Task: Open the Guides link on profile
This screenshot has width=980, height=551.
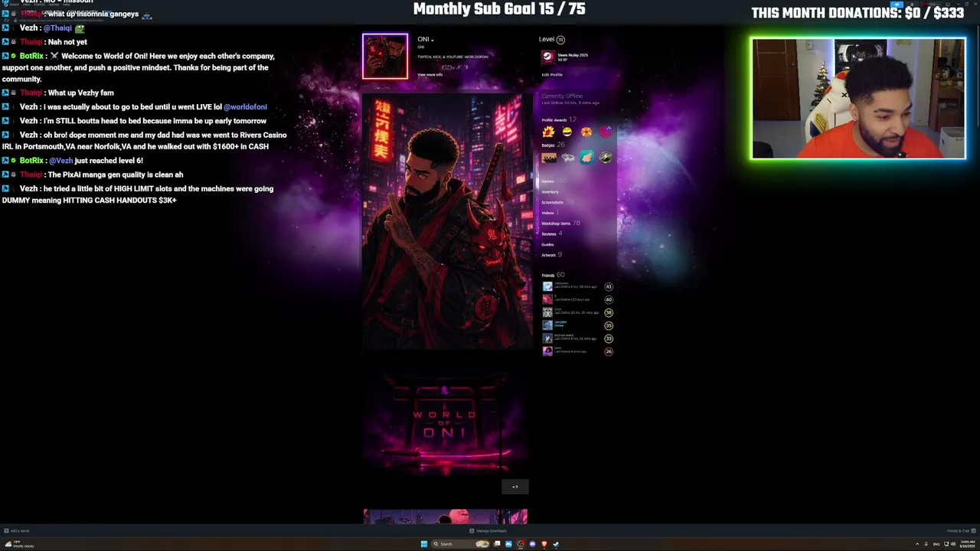Action: click(x=547, y=245)
